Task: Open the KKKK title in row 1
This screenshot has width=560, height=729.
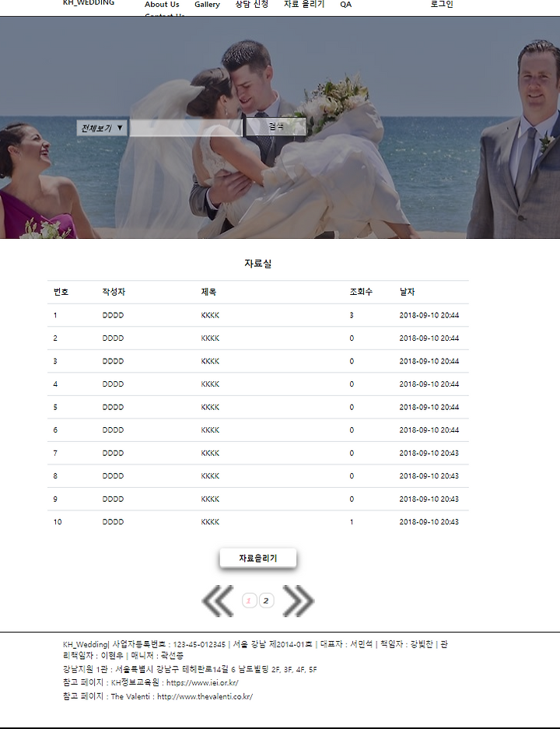Action: coord(210,315)
